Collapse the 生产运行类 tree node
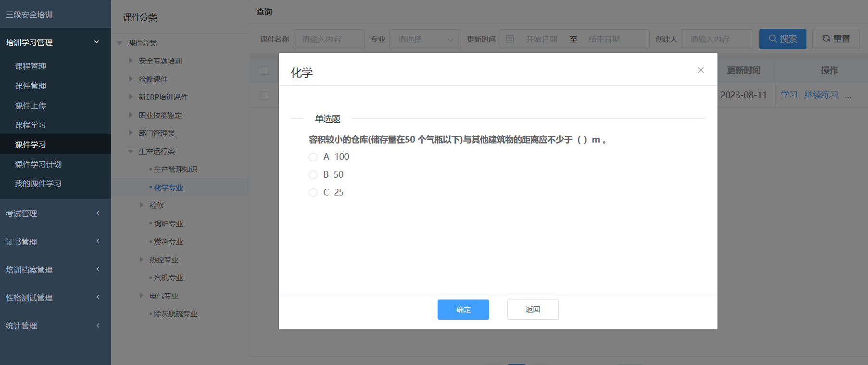 coord(130,151)
